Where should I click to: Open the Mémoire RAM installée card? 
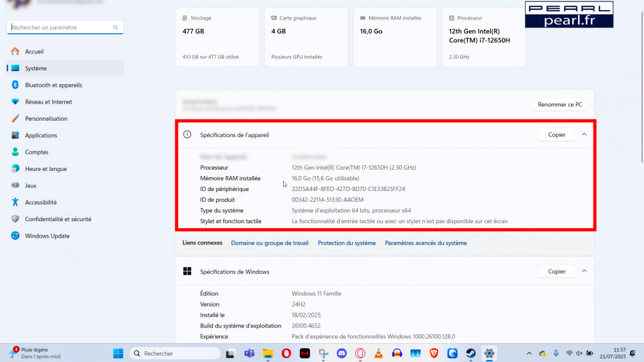click(395, 37)
